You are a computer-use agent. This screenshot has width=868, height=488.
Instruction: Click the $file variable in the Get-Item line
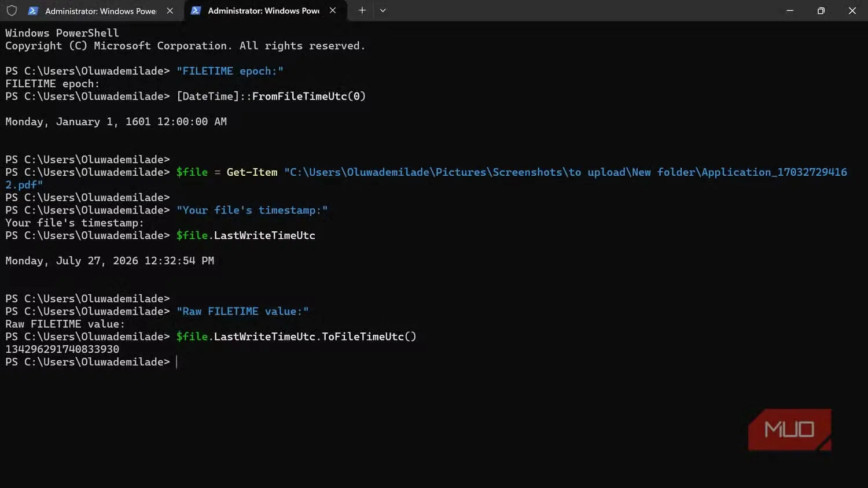192,172
